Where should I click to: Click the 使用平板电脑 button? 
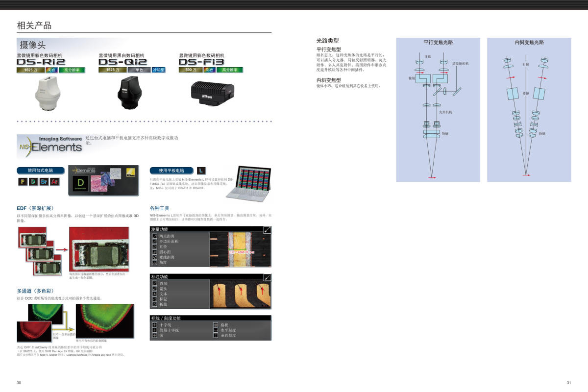(x=172, y=171)
